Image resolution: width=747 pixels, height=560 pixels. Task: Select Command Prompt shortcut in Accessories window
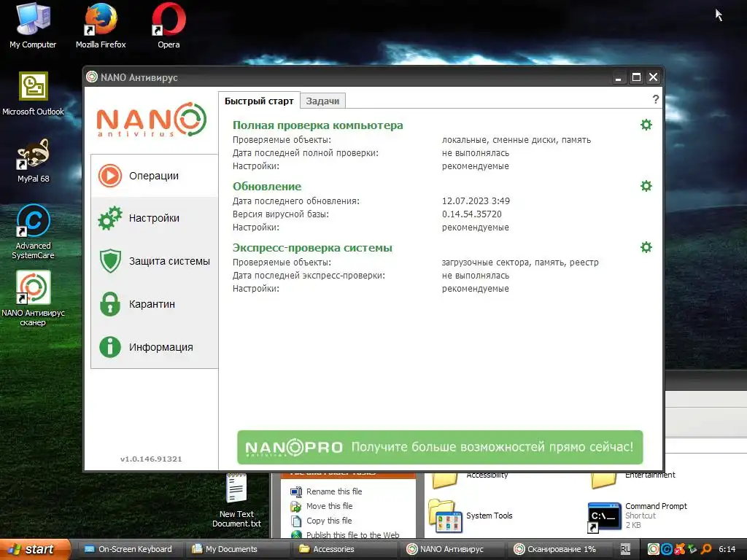638,516
